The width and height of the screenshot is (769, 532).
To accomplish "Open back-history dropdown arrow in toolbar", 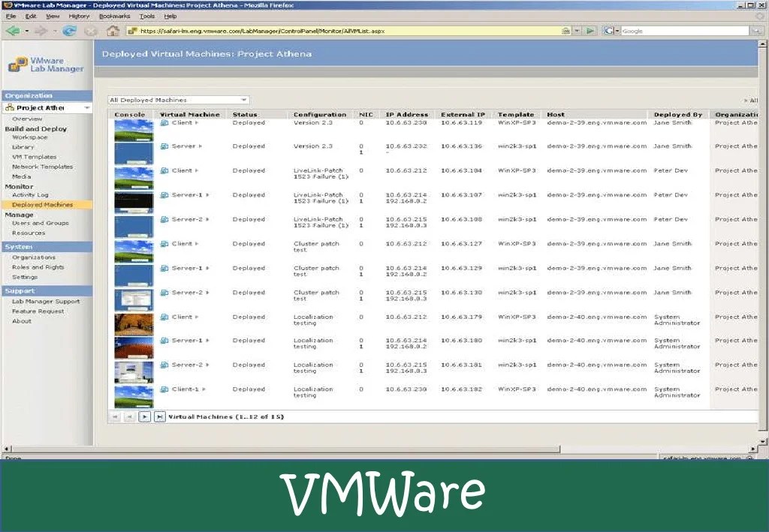I will click(x=27, y=32).
